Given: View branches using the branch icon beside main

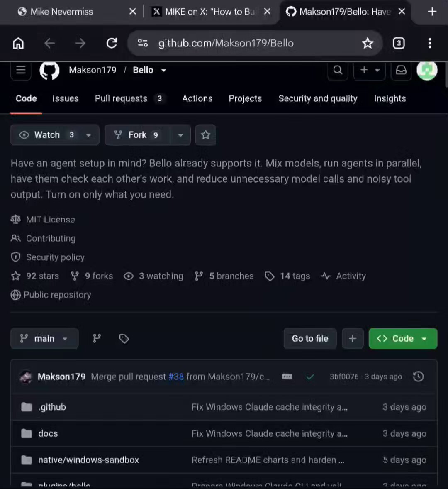Looking at the screenshot, I should [97, 338].
